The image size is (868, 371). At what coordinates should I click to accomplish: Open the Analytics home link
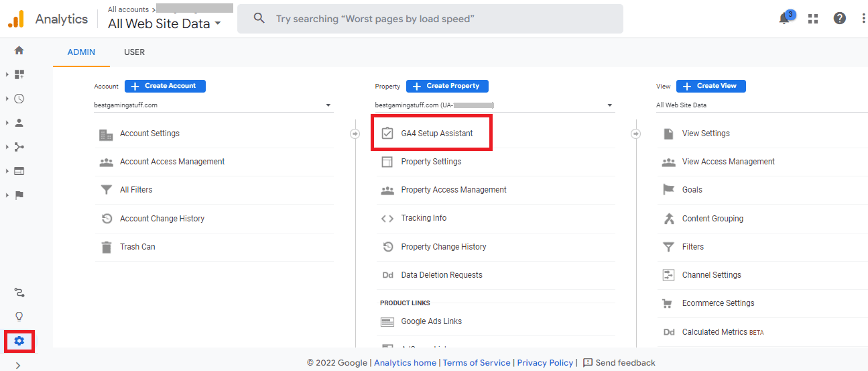[406, 363]
